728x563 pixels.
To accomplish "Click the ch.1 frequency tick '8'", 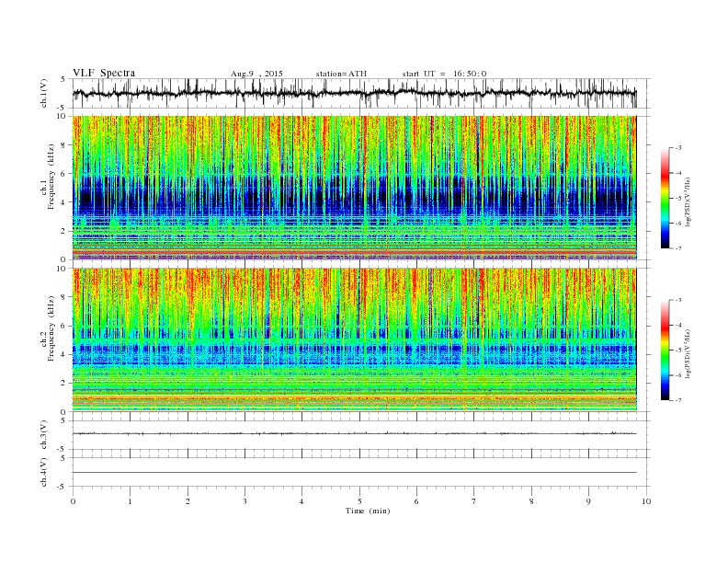I will point(63,145).
